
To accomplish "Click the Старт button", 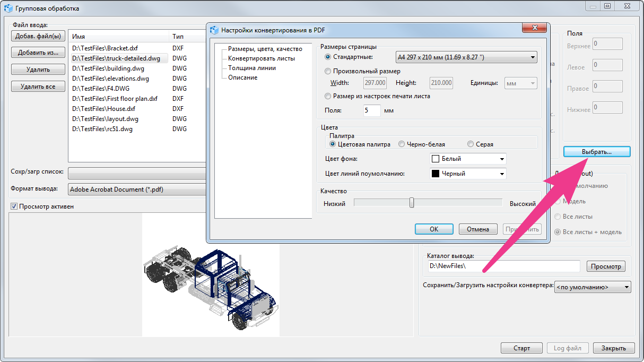I will tap(521, 348).
